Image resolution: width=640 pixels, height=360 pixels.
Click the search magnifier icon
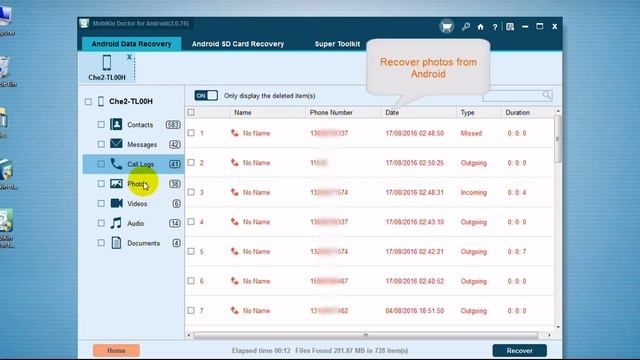tap(547, 96)
